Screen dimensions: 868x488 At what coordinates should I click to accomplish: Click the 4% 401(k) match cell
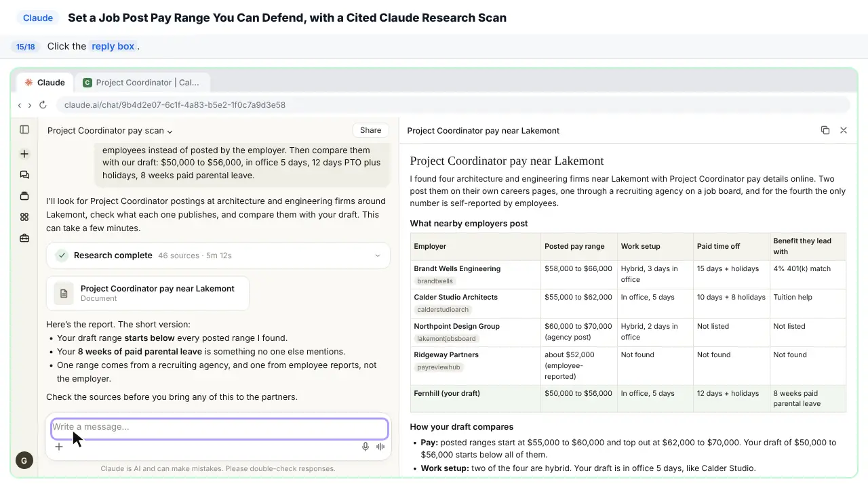(x=808, y=274)
